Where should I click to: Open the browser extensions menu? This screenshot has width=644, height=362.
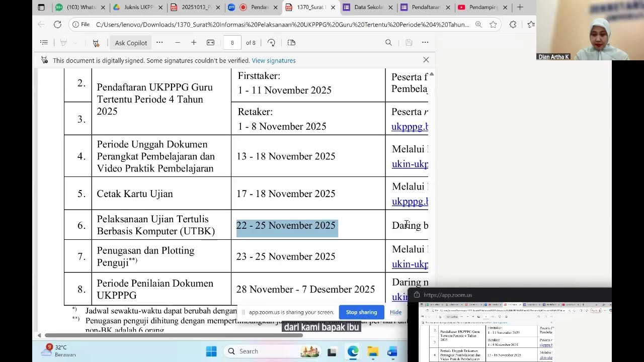click(513, 24)
